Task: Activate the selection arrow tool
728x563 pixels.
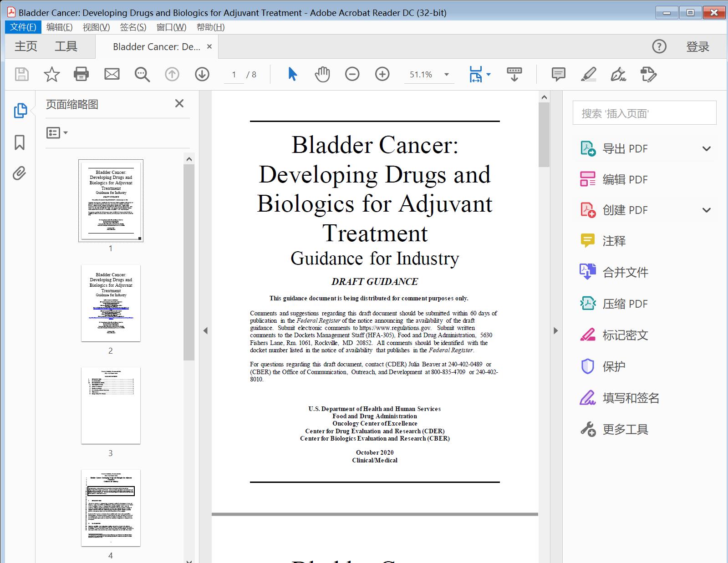Action: click(x=293, y=74)
